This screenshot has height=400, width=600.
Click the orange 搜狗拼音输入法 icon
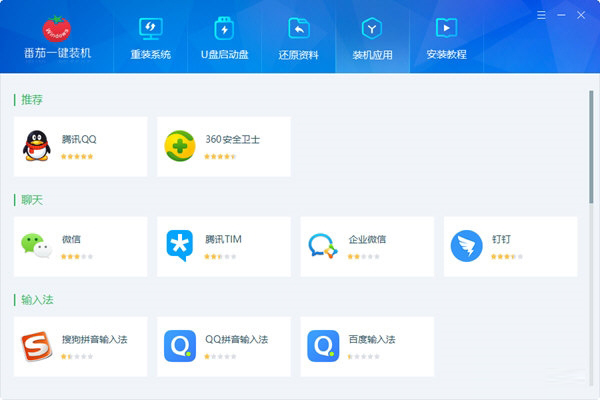37,346
